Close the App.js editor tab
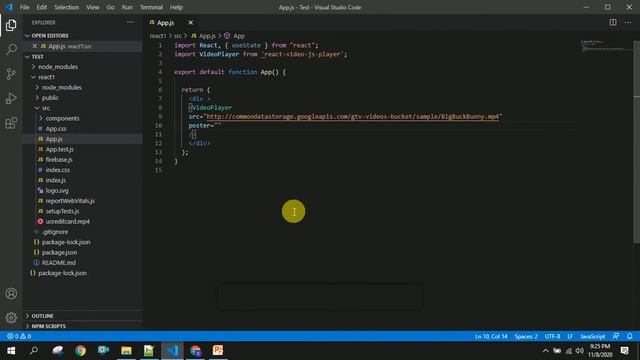 click(191, 22)
